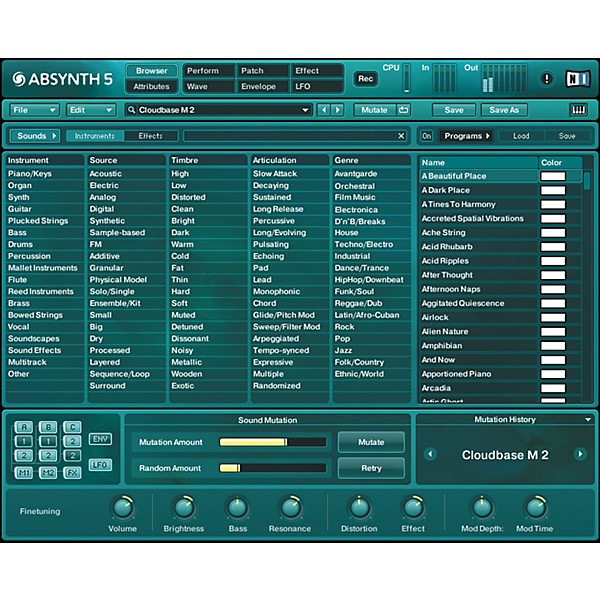This screenshot has height=600, width=600.
Task: Open the LFO tab in the top navigation
Action: (x=317, y=86)
